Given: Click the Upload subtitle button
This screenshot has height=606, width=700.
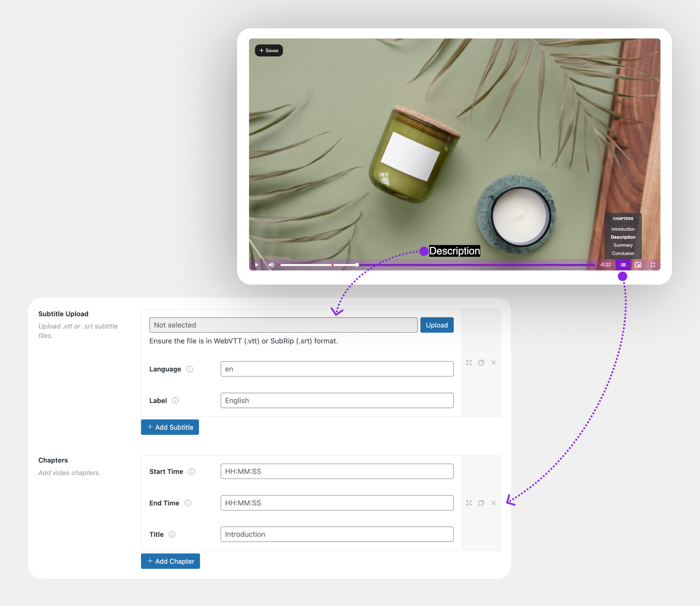Looking at the screenshot, I should 437,325.
